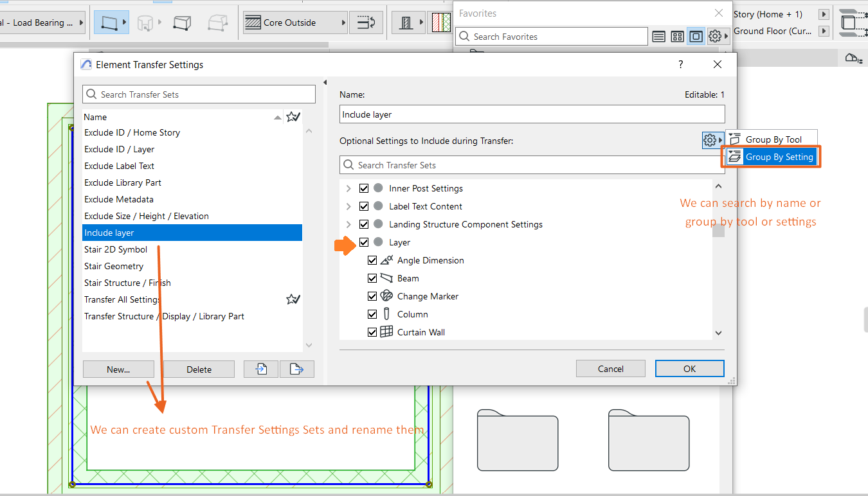The image size is (868, 496).
Task: Toggle Landing Structure Component Settings checkbox
Action: click(364, 224)
